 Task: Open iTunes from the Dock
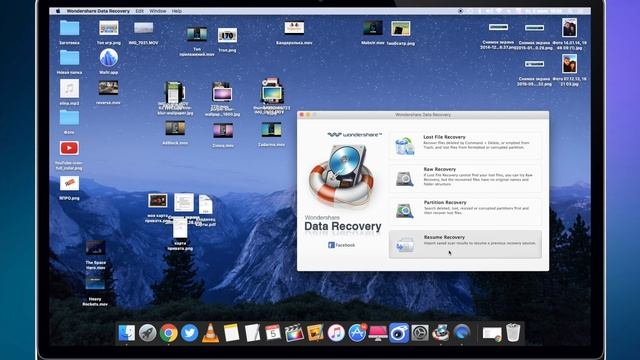coord(336,333)
